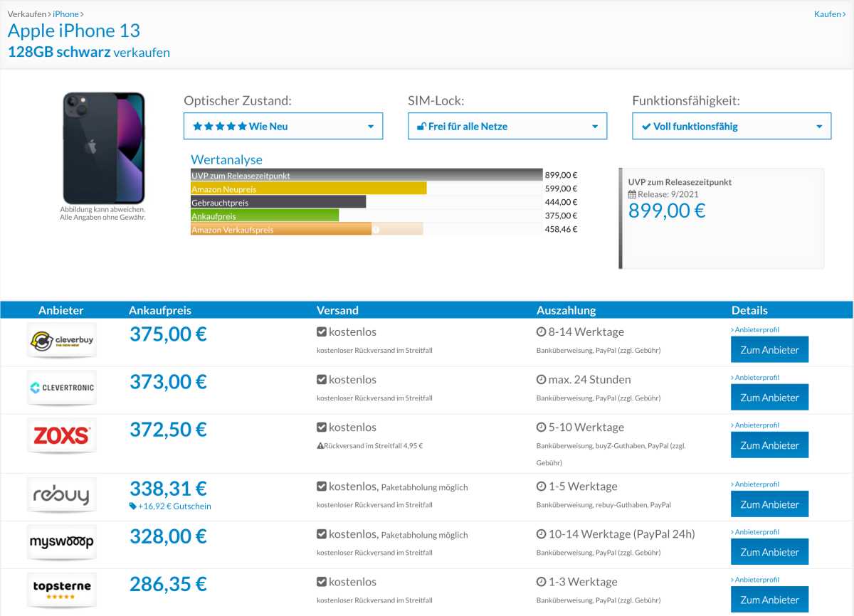Click the rebuy provider logo
This screenshot has height=616, width=854.
(62, 494)
